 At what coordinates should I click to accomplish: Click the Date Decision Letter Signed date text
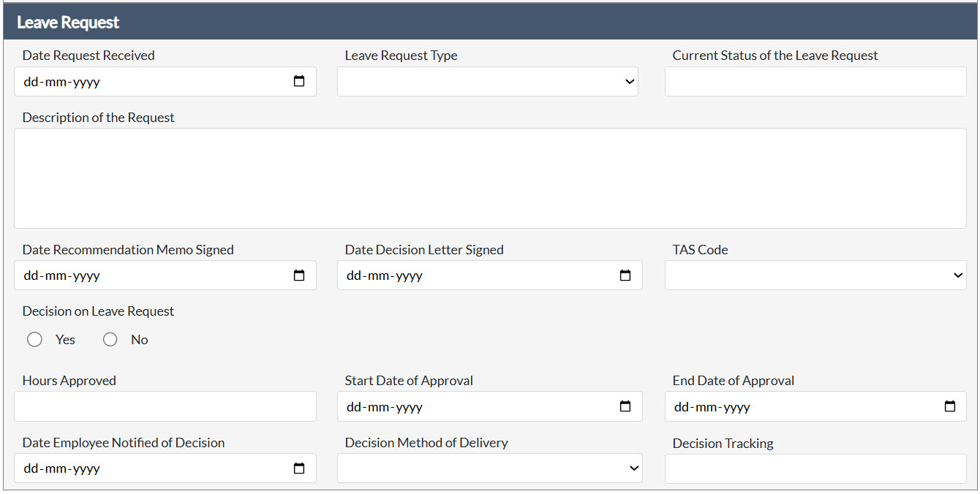point(385,276)
